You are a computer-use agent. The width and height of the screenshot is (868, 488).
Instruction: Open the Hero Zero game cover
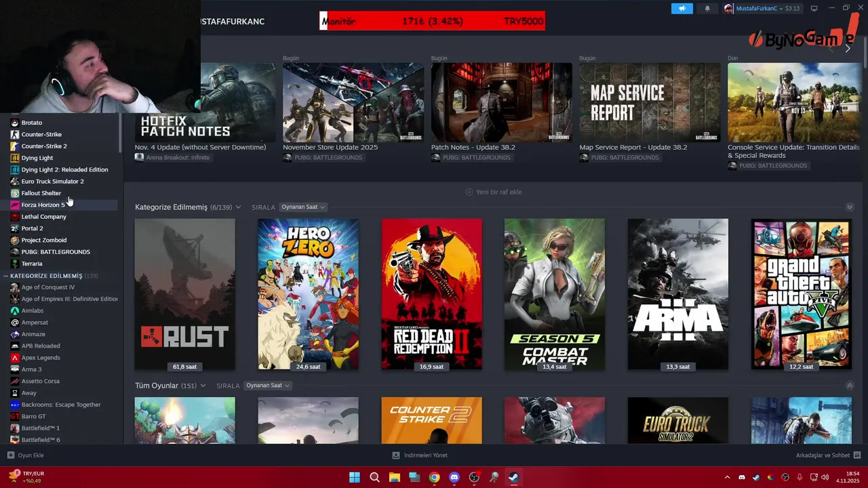click(309, 294)
